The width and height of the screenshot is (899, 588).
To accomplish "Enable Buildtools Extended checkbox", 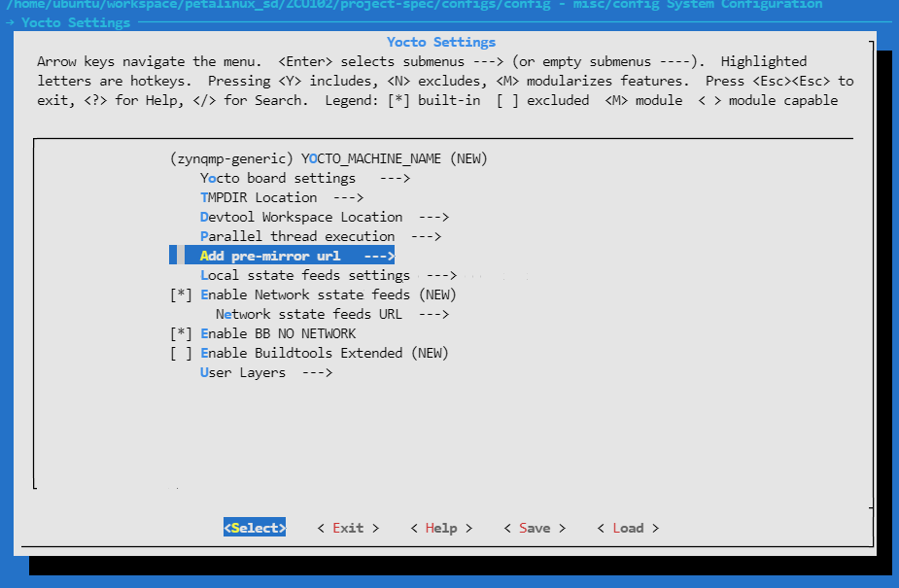I will click(181, 354).
